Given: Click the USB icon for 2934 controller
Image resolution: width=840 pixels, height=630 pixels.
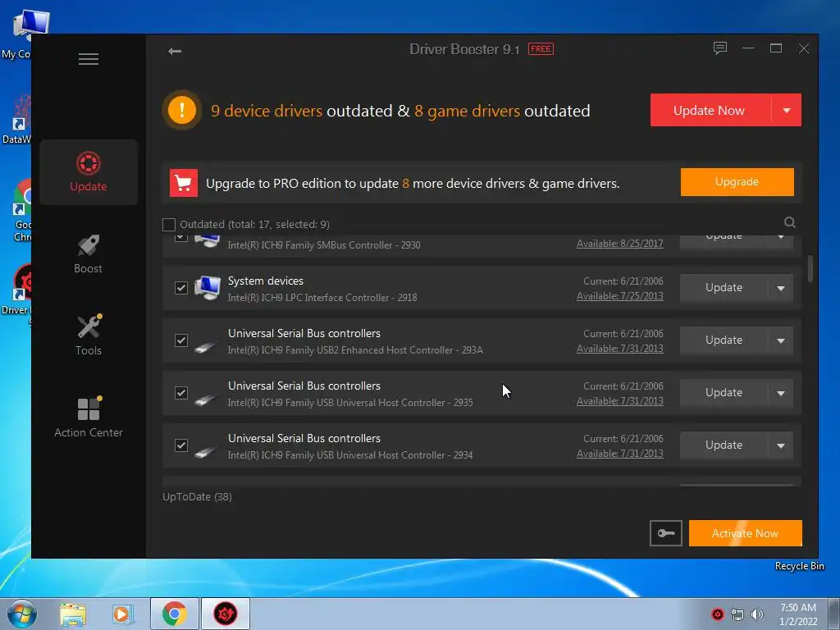Looking at the screenshot, I should (x=205, y=452).
